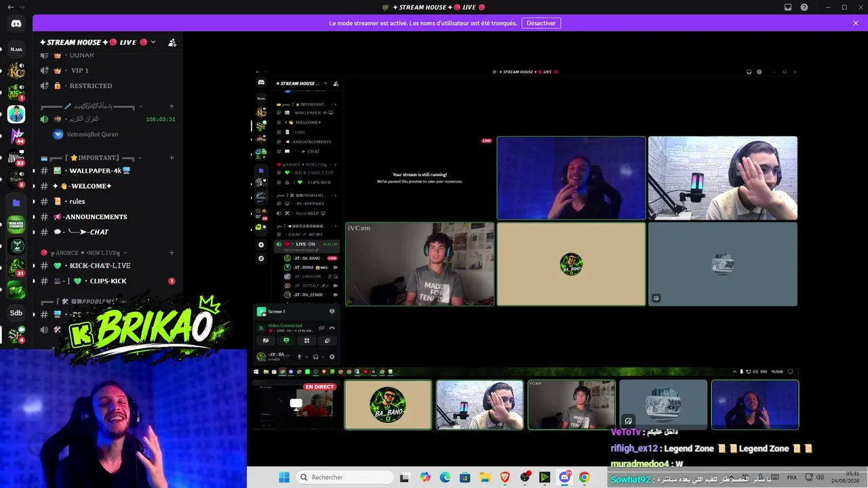Click the discover compass icon in the shared stream
868x488 pixels.
[261, 258]
